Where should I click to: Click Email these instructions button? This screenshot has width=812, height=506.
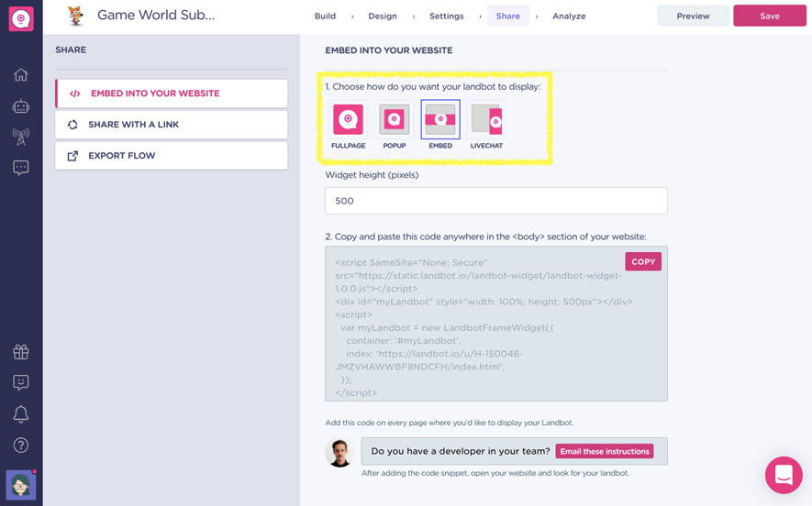point(605,451)
